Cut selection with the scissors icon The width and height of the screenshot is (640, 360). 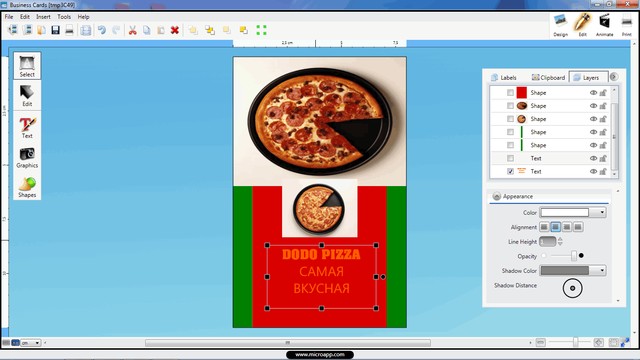coord(132,30)
